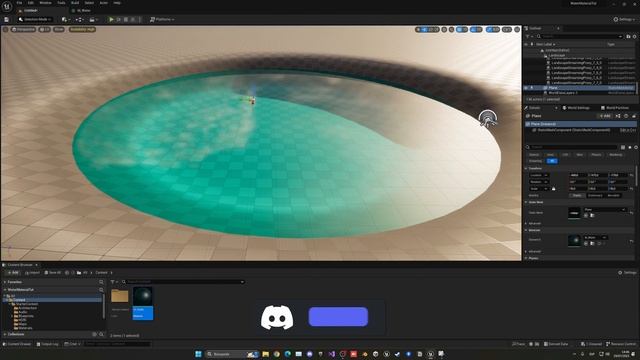Open the Static Mesh Plane asset dropdown
640x360 pixels.
(x=605, y=209)
